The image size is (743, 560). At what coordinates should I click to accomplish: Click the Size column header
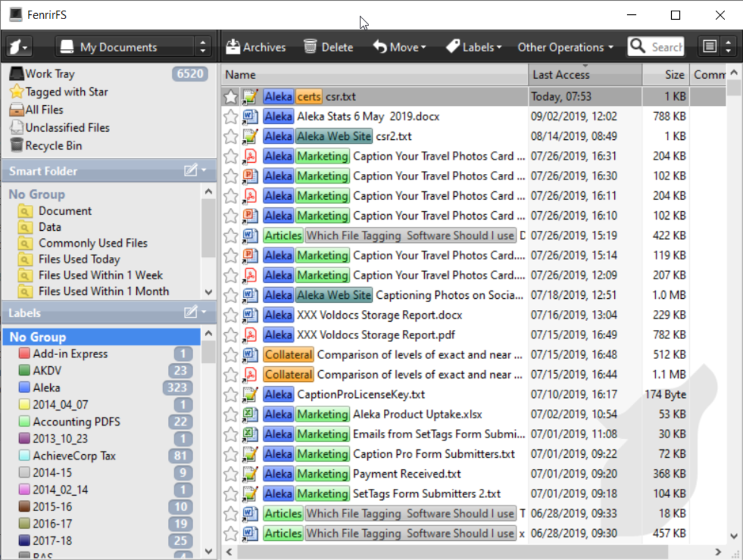674,75
